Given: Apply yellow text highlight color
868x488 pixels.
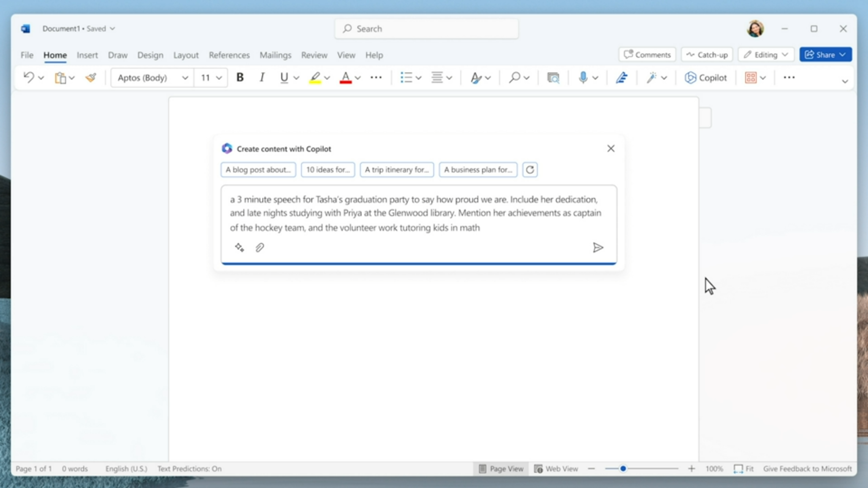Looking at the screenshot, I should (x=315, y=78).
